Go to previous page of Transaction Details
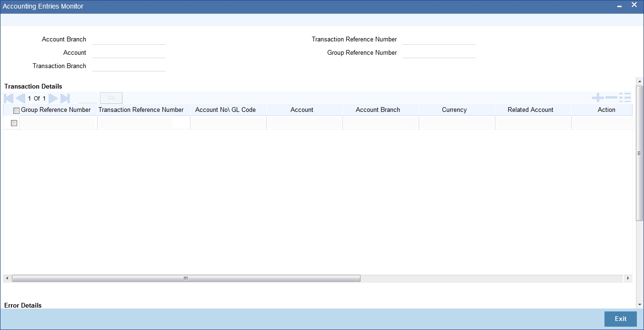This screenshot has height=330, width=644. (20, 98)
